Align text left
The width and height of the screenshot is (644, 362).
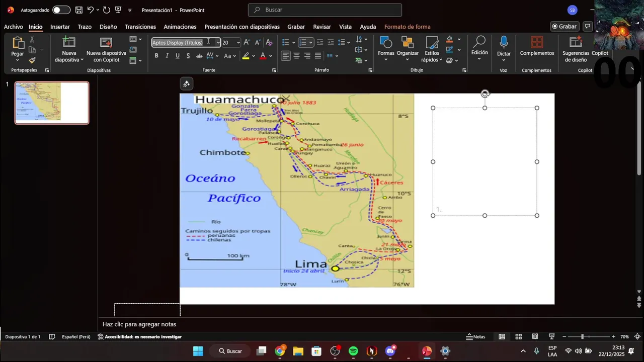click(286, 56)
